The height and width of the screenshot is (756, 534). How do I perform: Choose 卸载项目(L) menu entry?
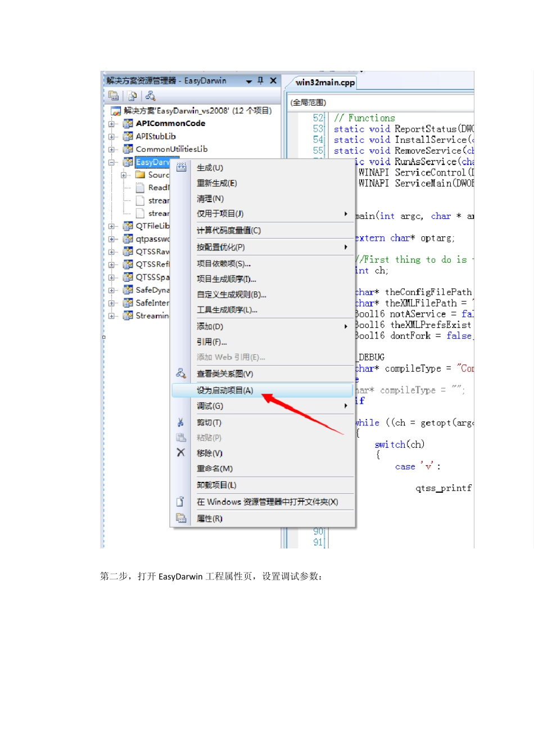pyautogui.click(x=263, y=485)
